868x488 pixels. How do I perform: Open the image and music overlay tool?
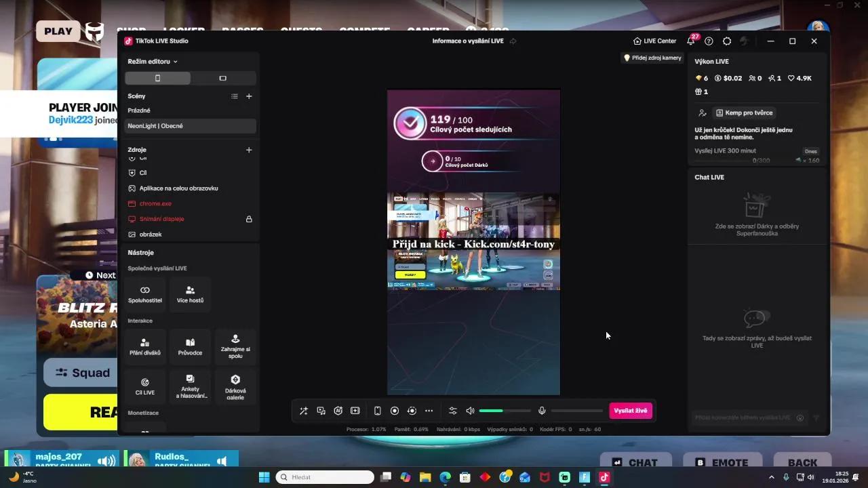pyautogui.click(x=321, y=411)
